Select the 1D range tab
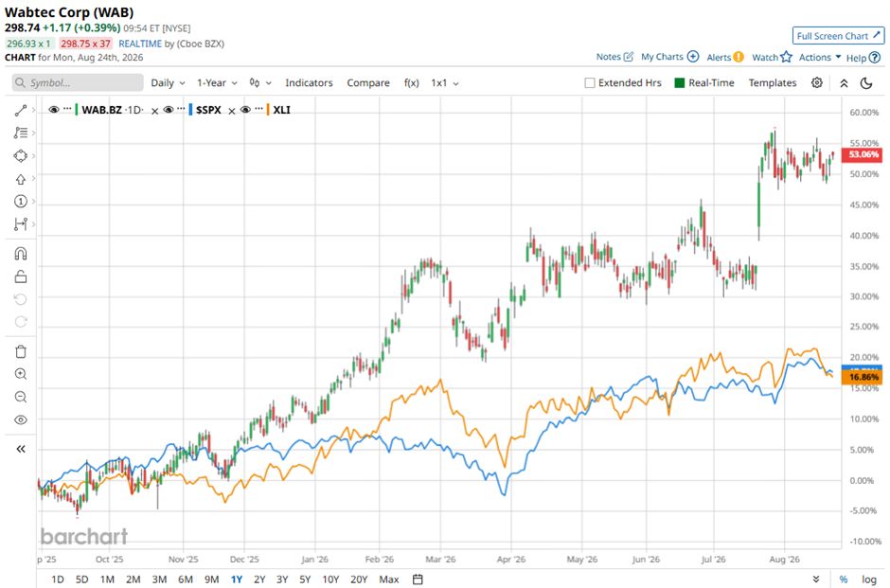This screenshot has height=588, width=890. 58,579
